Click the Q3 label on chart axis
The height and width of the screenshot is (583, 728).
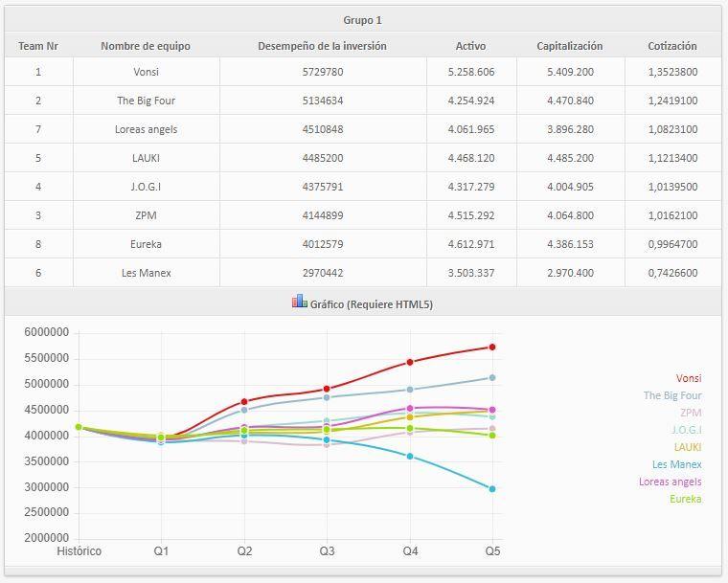point(327,550)
